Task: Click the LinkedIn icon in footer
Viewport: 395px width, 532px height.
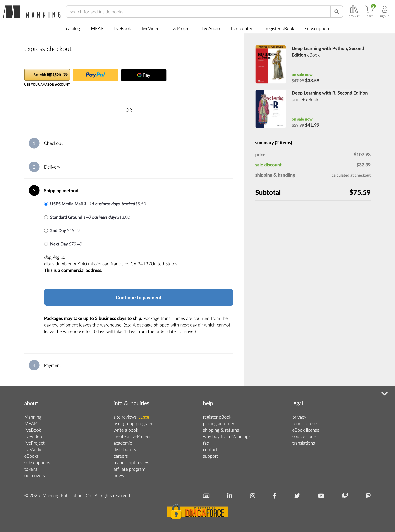Action: tap(230, 496)
